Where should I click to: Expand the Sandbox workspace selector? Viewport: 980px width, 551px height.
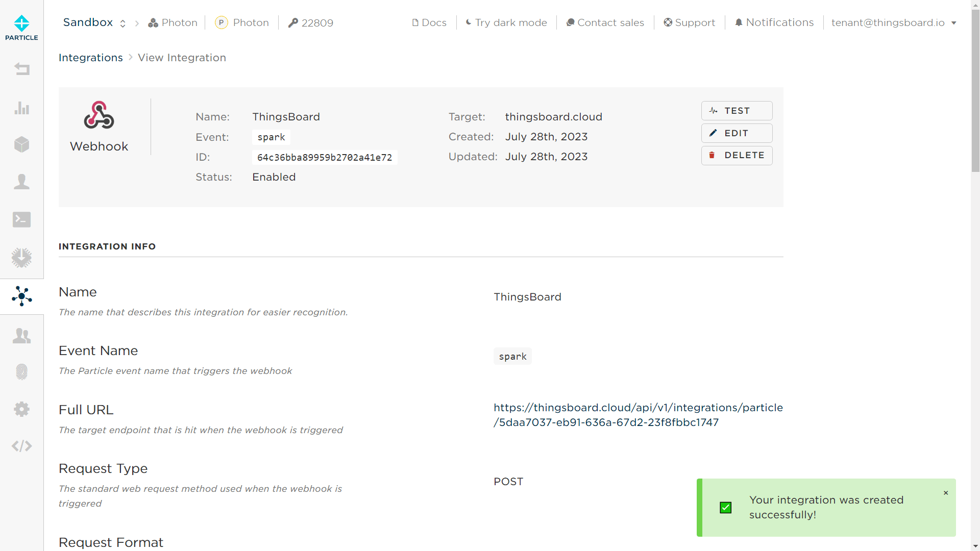(94, 22)
